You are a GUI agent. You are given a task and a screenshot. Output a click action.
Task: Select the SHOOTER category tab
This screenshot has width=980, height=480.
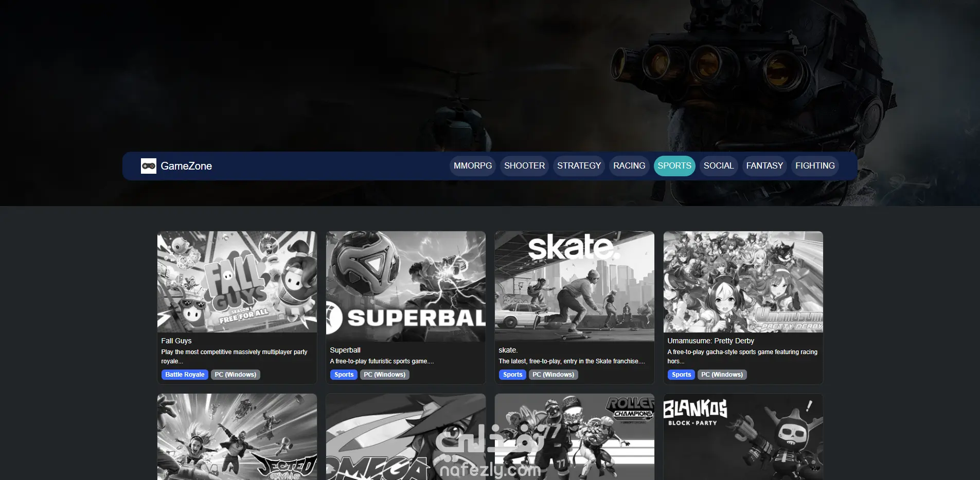pyautogui.click(x=524, y=166)
